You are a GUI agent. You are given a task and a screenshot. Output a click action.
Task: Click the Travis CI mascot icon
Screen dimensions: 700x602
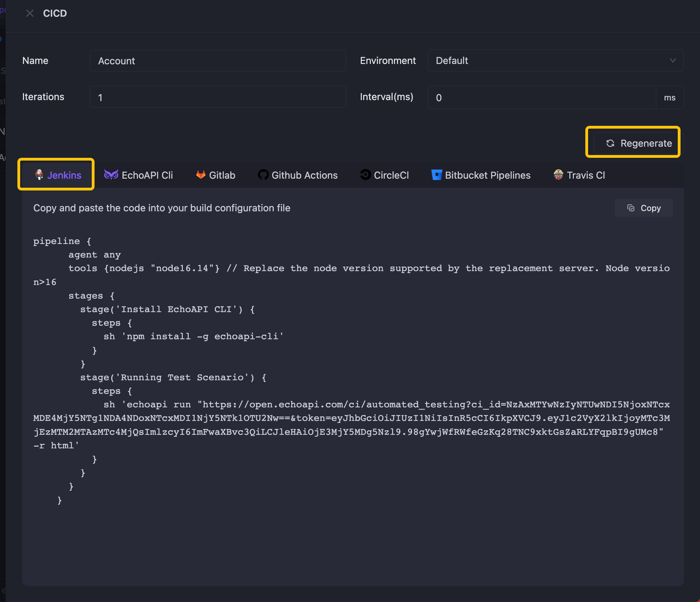[x=559, y=174]
